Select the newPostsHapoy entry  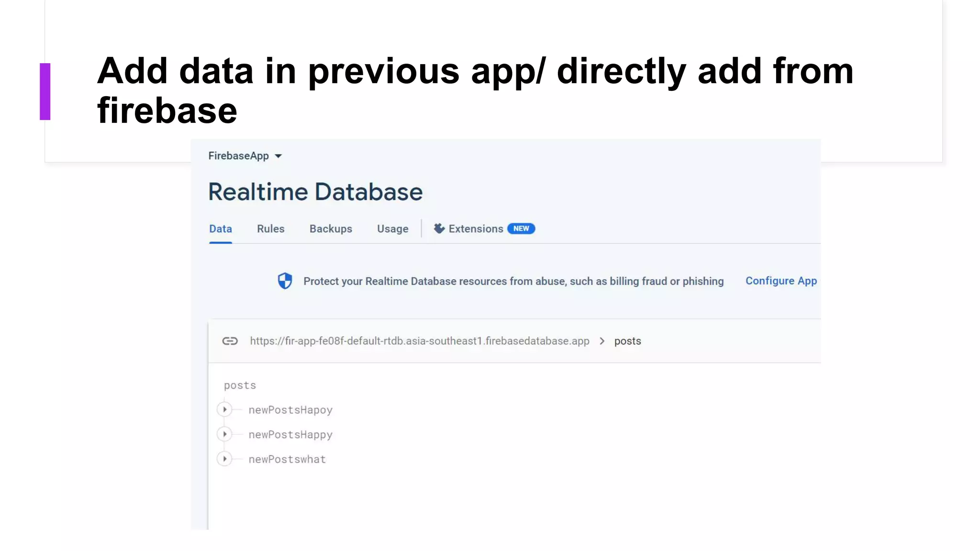pos(290,410)
